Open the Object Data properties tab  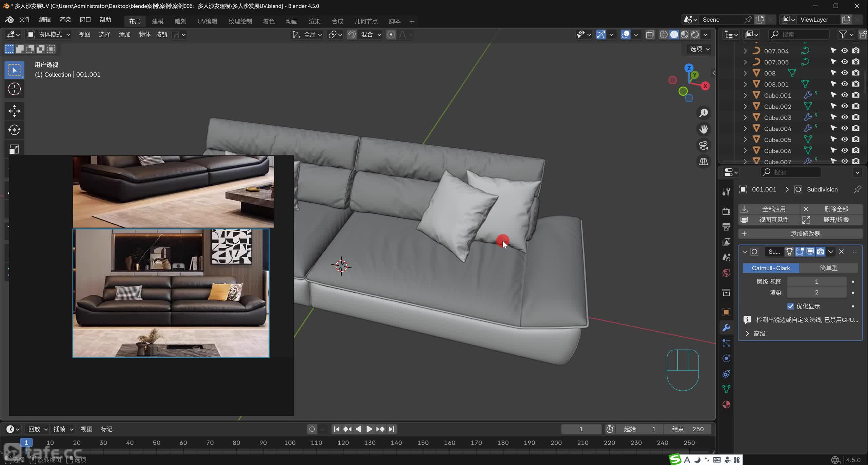click(x=726, y=389)
